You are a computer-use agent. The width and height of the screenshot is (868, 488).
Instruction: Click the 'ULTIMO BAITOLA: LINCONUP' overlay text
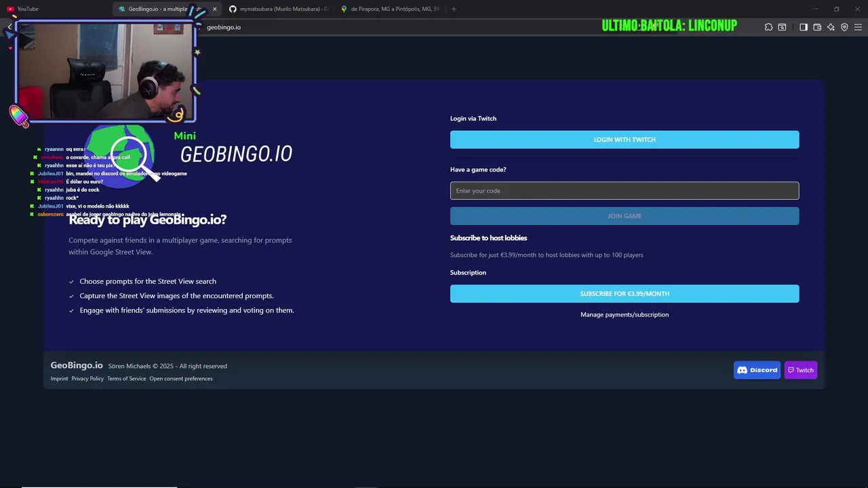[669, 26]
